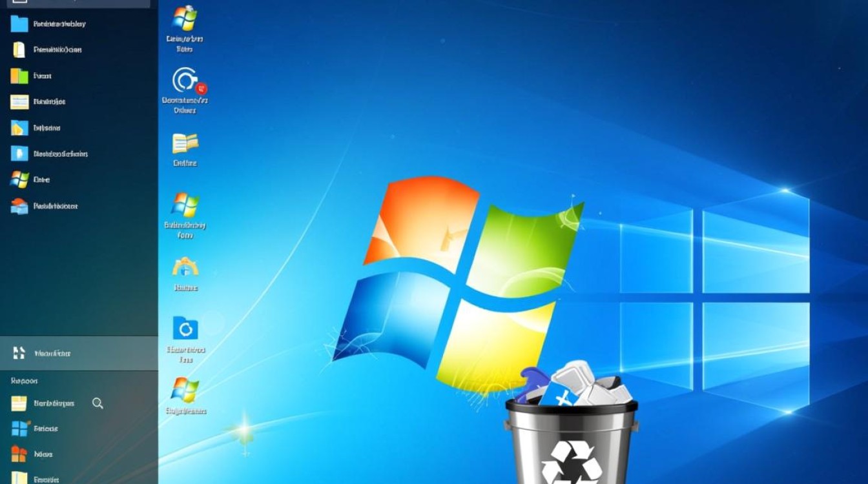868x484 pixels.
Task: Select the orange tiles item in lower list
Action: pyautogui.click(x=19, y=454)
